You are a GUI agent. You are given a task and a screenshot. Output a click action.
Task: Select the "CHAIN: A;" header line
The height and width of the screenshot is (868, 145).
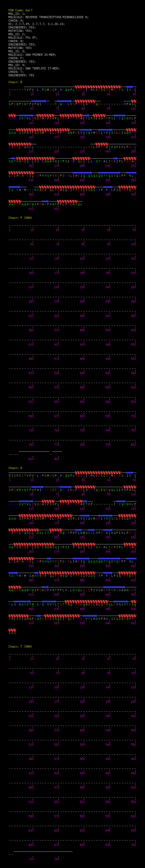[16, 21]
